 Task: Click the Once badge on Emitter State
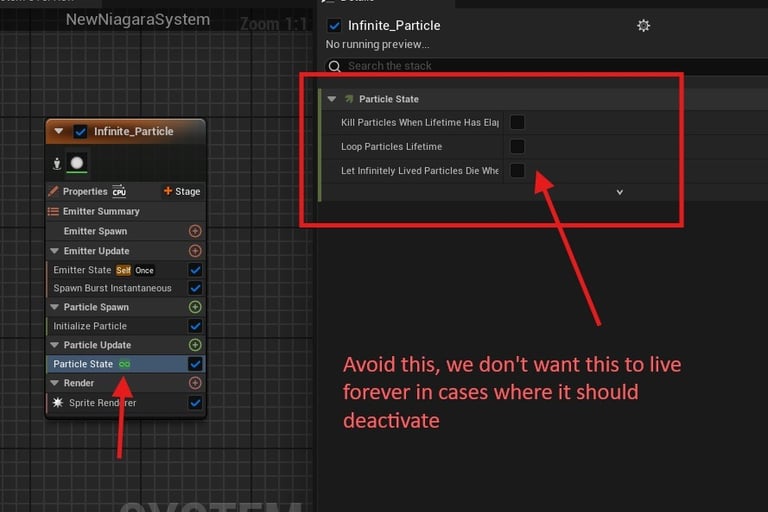pos(144,270)
